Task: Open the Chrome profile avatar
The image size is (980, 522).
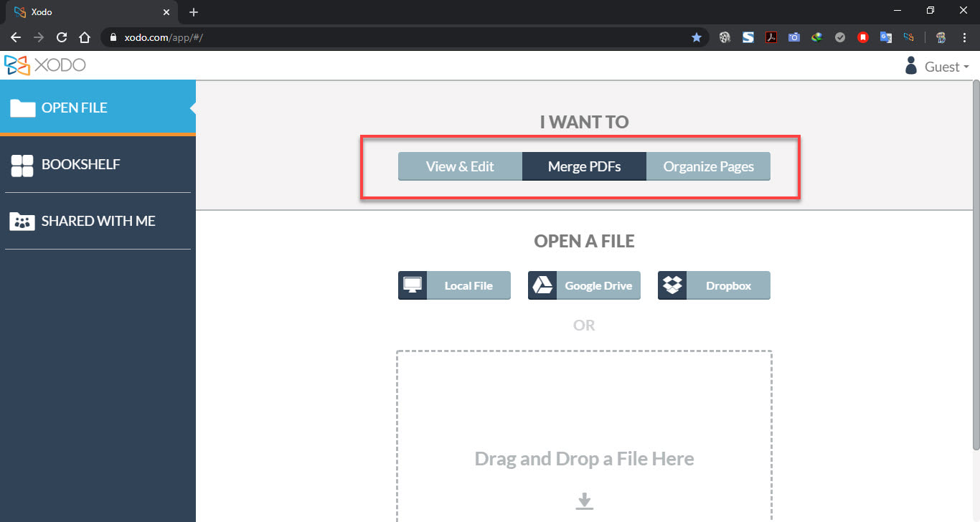Action: pyautogui.click(x=941, y=37)
